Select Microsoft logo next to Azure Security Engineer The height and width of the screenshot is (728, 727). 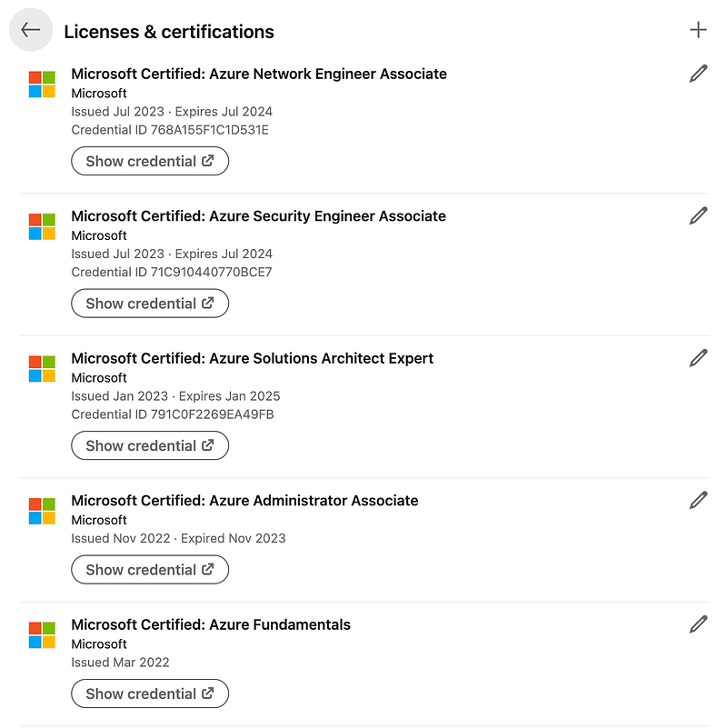(42, 226)
